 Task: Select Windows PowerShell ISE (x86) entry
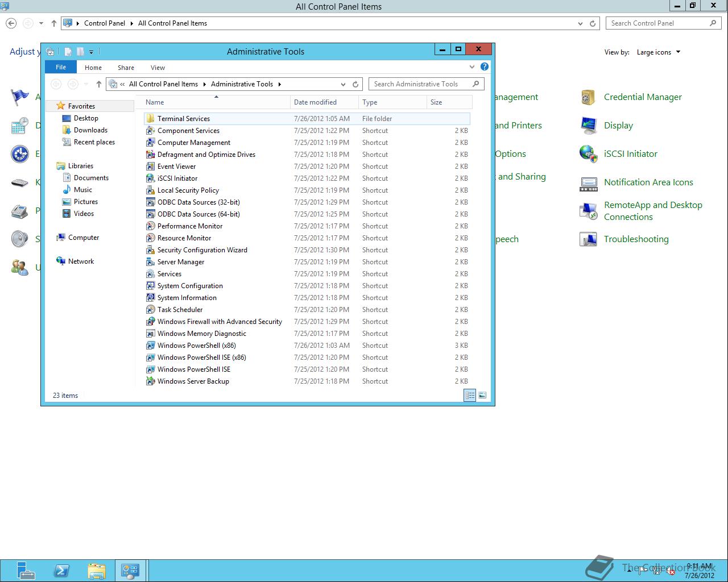point(307,357)
